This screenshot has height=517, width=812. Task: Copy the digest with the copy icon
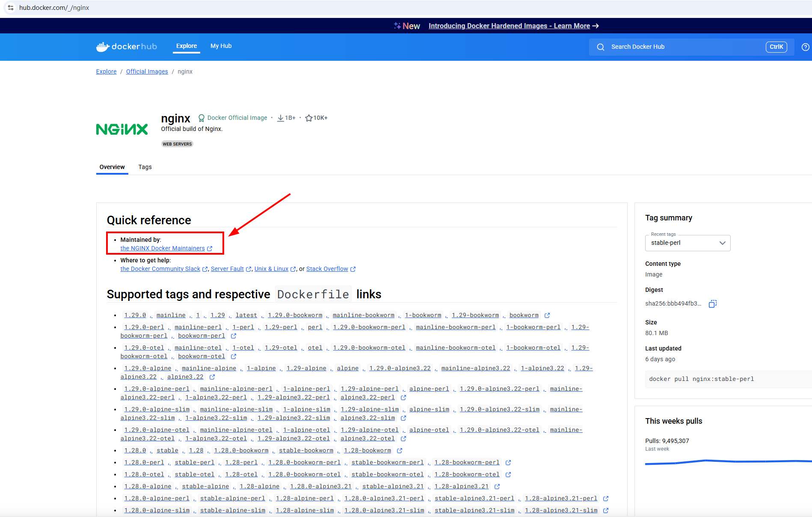coord(713,303)
